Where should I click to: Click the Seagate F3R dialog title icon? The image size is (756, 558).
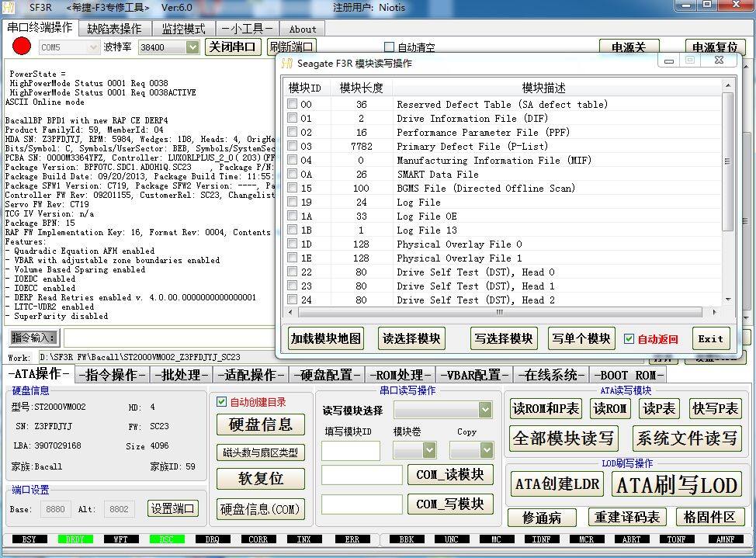tap(287, 63)
